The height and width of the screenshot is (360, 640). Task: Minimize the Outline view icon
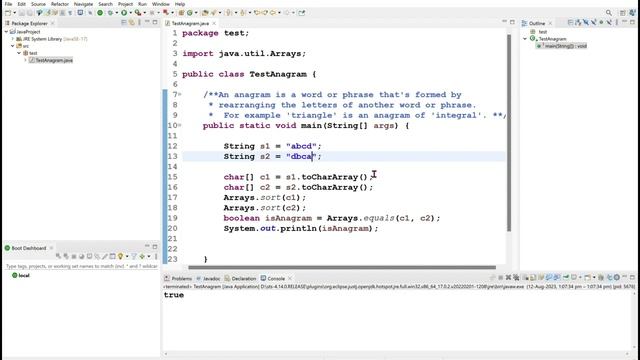coord(624,22)
